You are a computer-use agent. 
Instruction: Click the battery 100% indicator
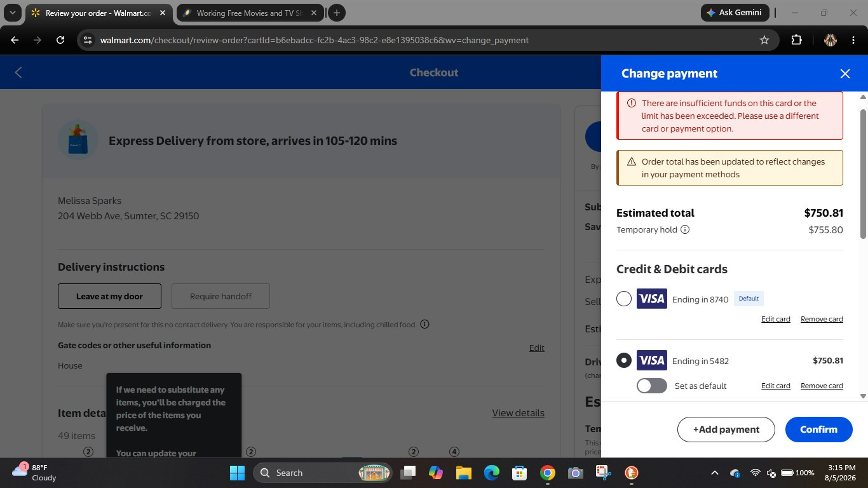(797, 473)
